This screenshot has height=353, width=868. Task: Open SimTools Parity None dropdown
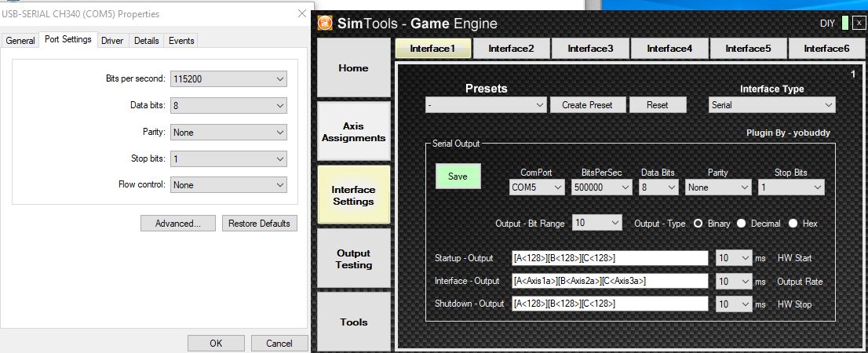718,187
